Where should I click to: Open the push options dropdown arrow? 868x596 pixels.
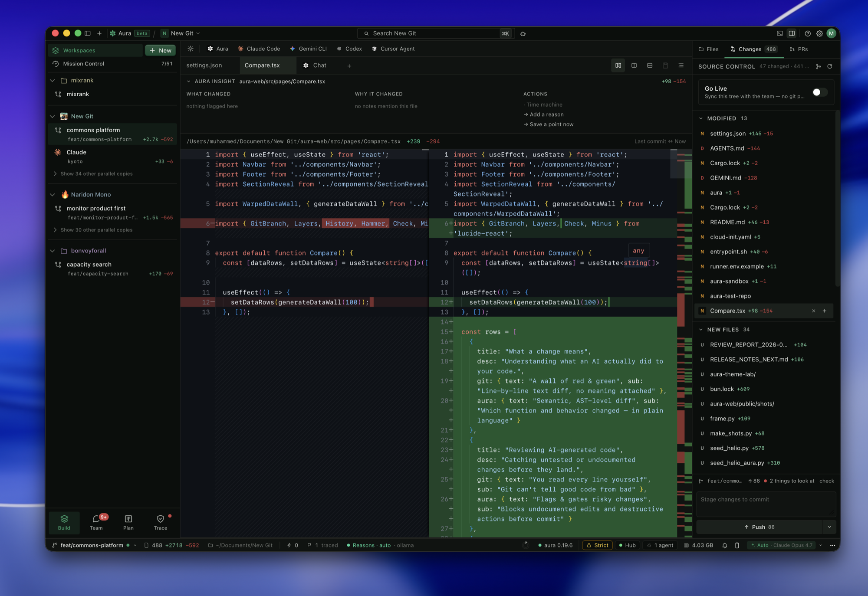[829, 527]
